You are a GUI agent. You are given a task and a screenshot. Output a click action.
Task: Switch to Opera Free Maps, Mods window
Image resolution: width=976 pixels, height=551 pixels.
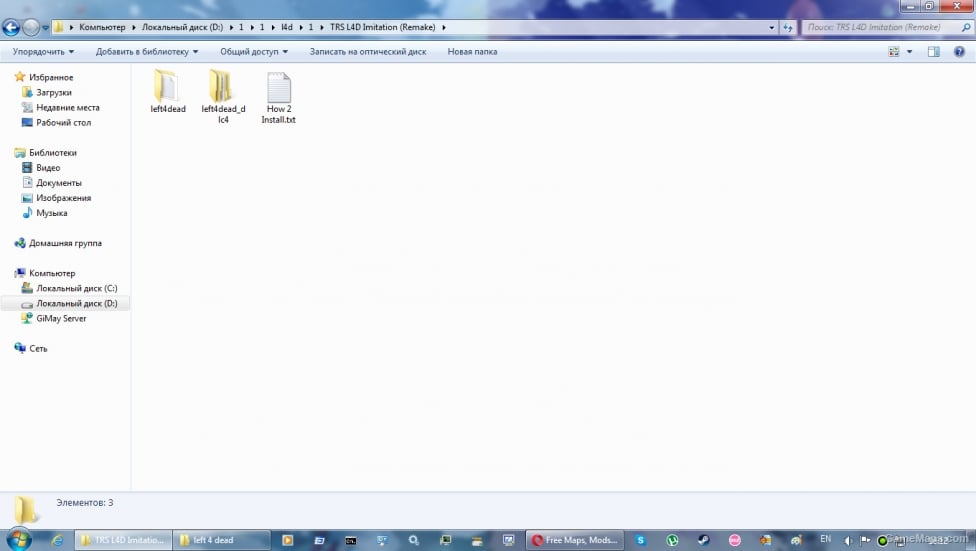pos(575,540)
